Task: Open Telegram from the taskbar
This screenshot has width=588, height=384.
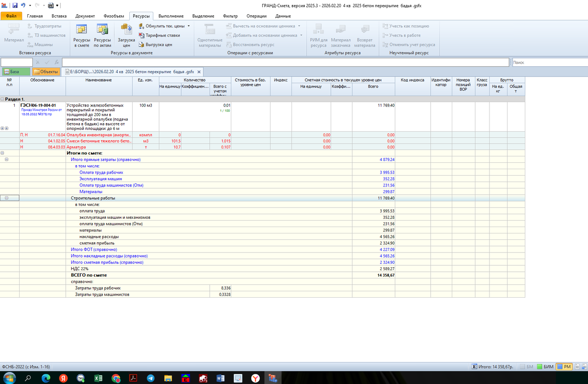Action: pos(150,378)
